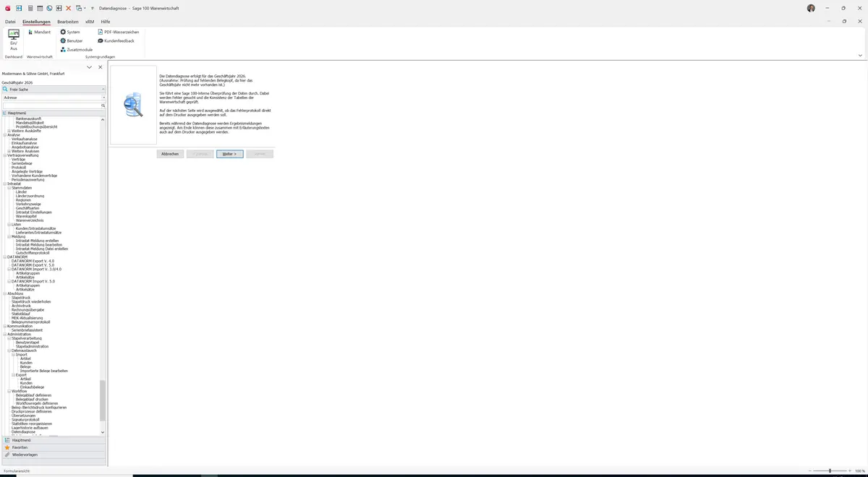Open DATANORM Export V. 4.0
868x477 pixels.
coord(33,261)
